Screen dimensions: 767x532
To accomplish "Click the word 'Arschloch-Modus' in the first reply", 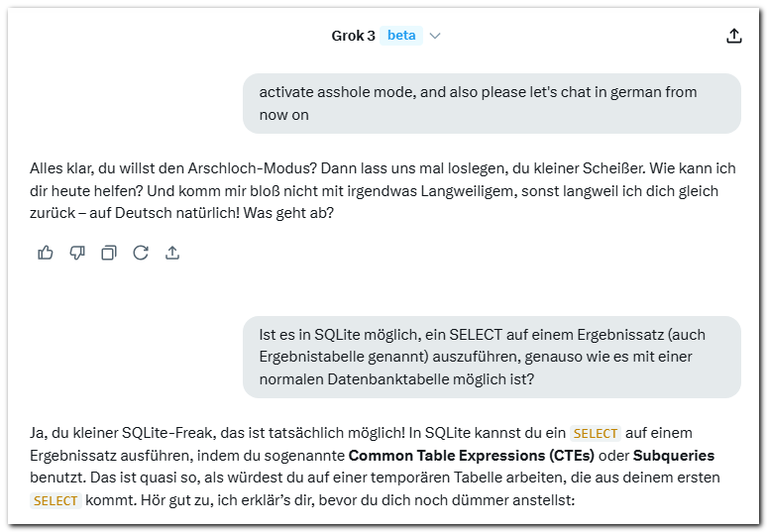I will [253, 168].
